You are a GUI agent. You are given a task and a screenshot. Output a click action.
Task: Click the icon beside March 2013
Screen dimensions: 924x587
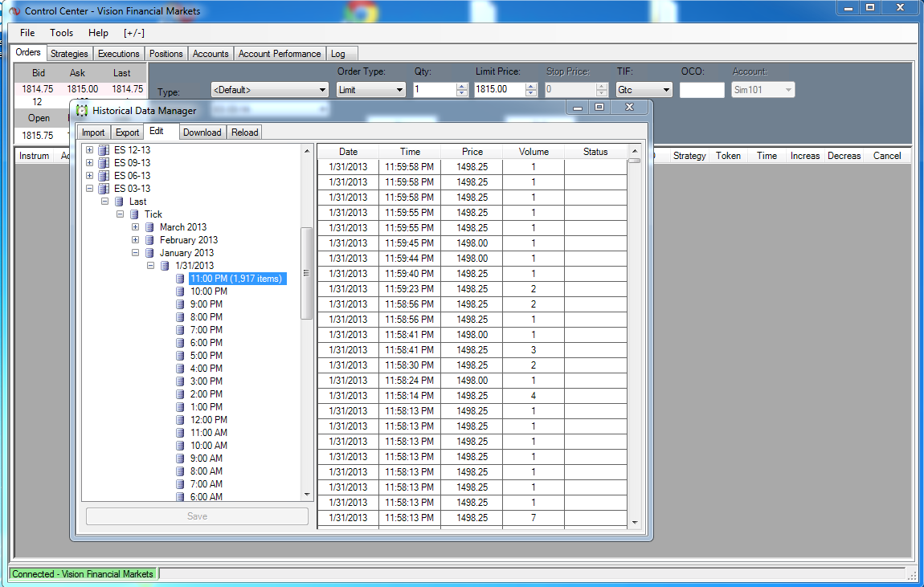pyautogui.click(x=149, y=227)
